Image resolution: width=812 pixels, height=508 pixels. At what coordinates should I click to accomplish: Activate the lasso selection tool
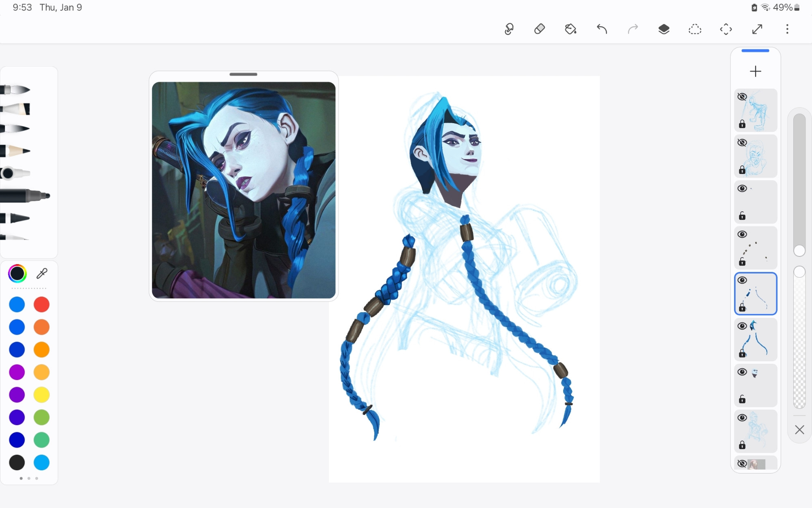695,29
